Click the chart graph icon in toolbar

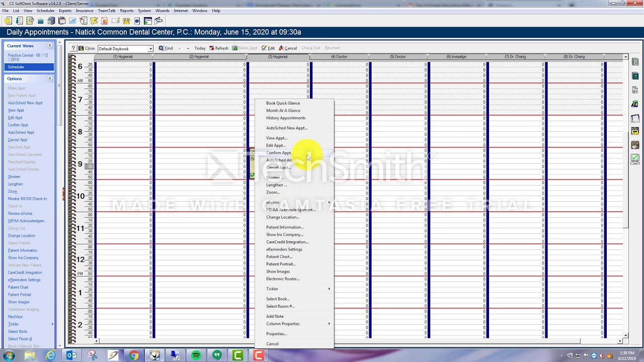tap(72, 21)
